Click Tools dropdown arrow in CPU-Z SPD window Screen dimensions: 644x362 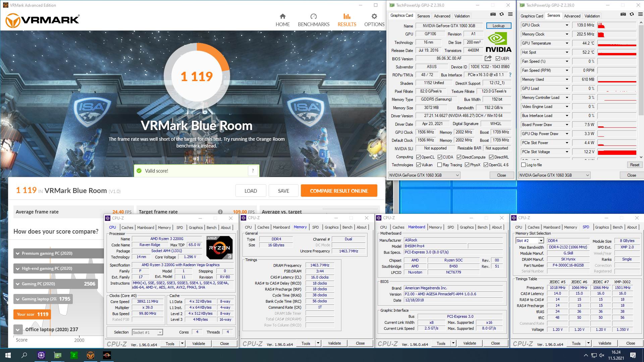tap(588, 343)
